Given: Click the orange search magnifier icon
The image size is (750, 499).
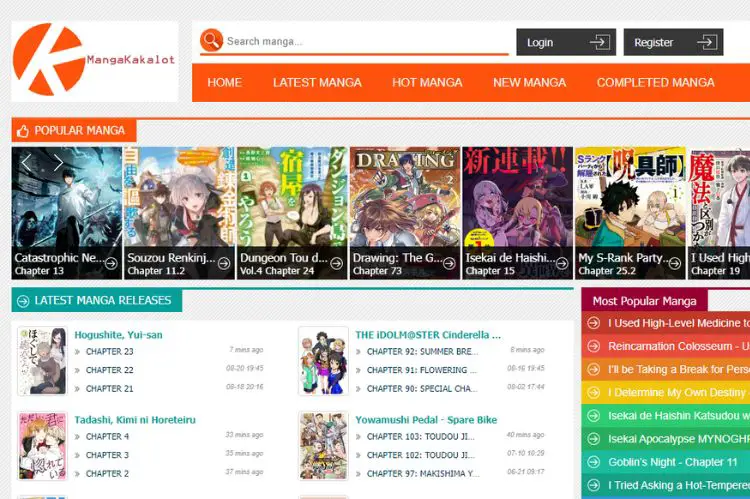Looking at the screenshot, I should [211, 40].
